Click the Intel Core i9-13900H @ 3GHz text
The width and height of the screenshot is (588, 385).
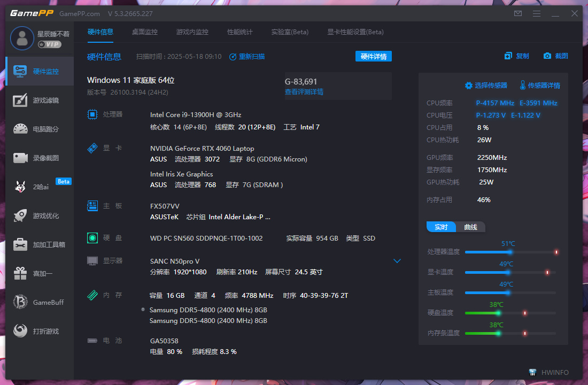point(195,115)
